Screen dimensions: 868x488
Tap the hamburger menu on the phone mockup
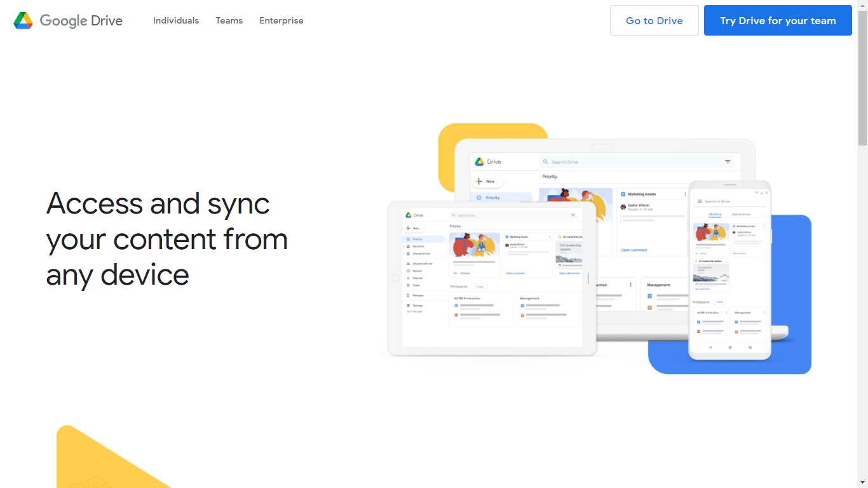click(699, 201)
